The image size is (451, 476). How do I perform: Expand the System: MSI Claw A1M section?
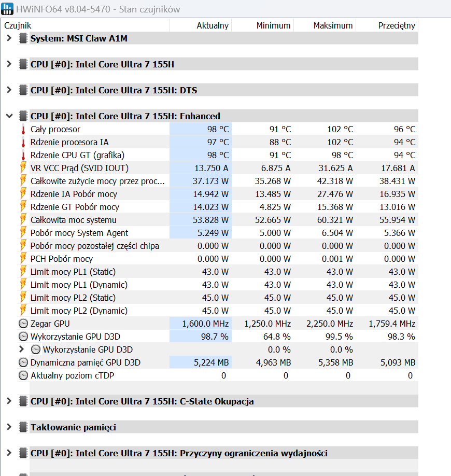pos(9,38)
